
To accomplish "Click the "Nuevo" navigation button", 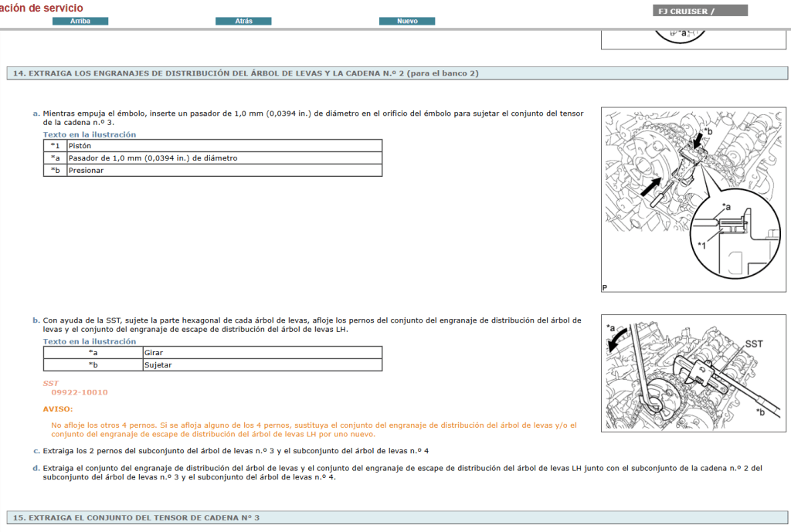I will click(407, 21).
